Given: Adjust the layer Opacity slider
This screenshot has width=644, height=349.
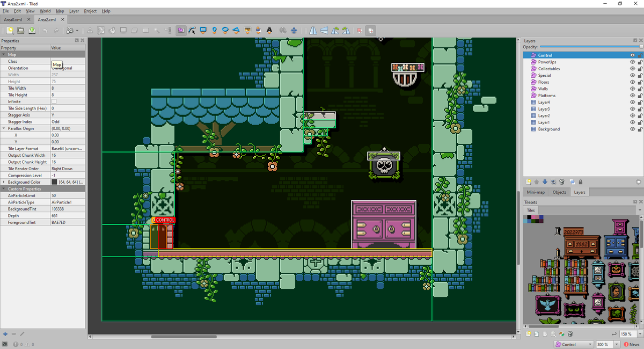Looking at the screenshot, I should (x=590, y=47).
